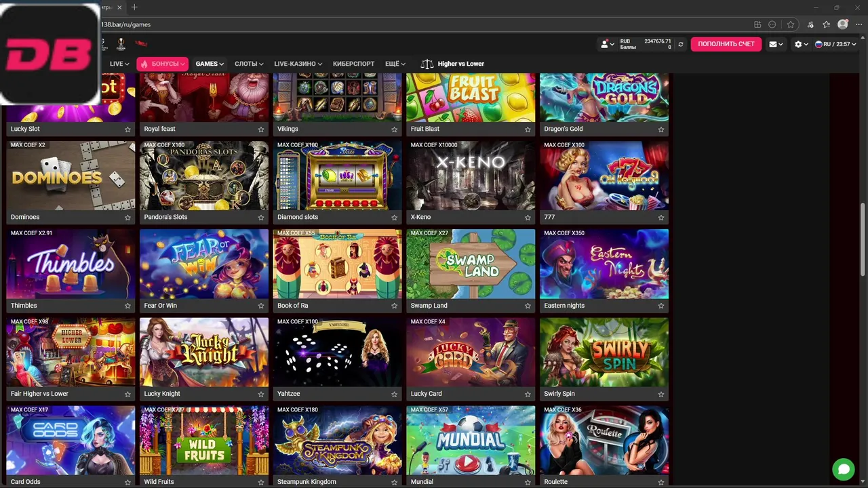Click the Book of Ra game title

coord(292,306)
